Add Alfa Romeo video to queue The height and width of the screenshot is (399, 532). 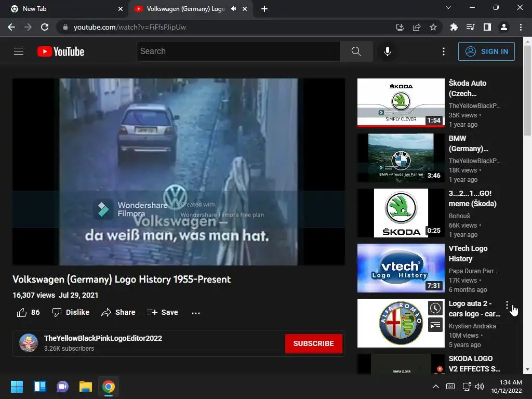(x=435, y=325)
